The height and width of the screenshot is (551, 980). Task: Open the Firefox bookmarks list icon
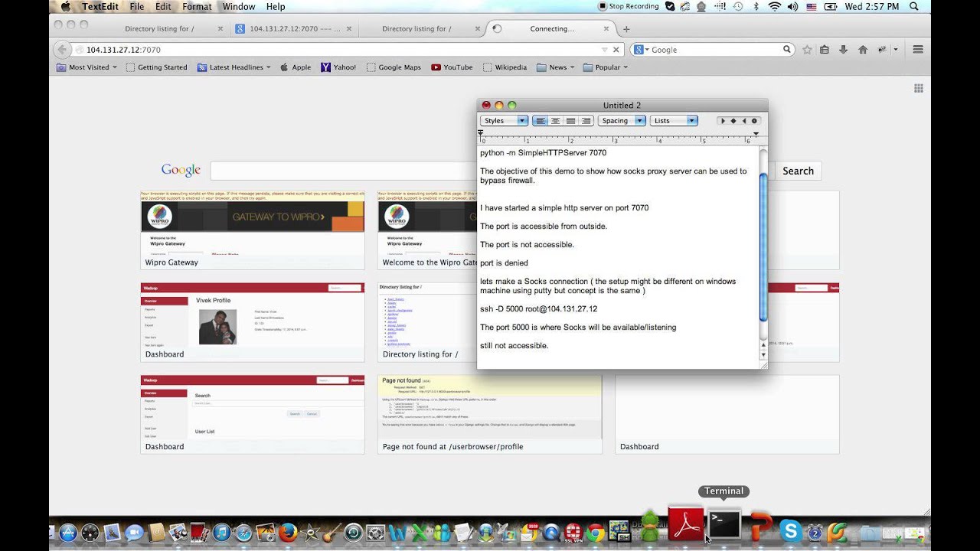[x=825, y=50]
